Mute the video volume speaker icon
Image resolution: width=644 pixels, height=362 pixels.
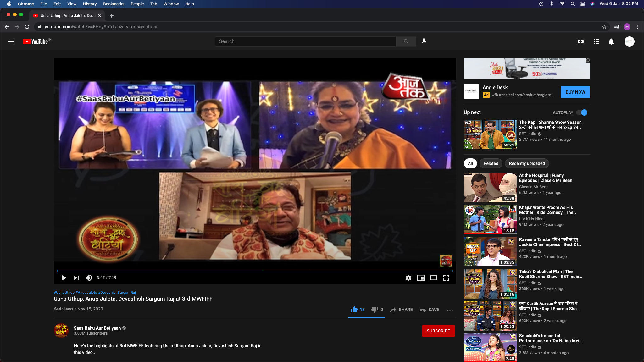[x=89, y=278]
